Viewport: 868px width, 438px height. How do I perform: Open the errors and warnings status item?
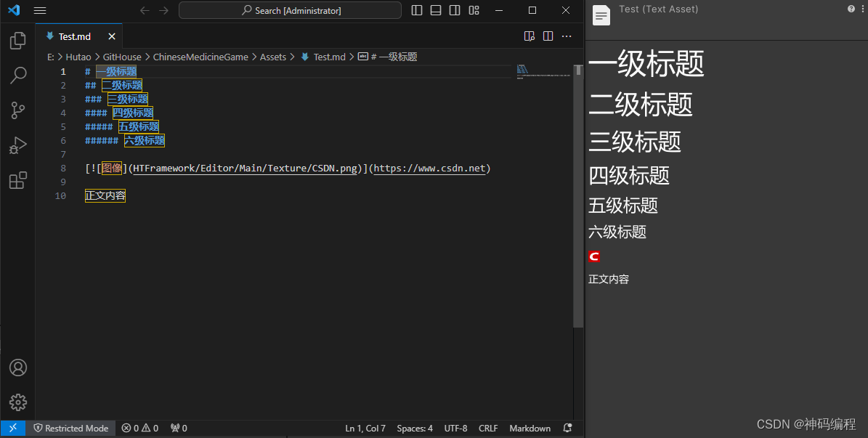pyautogui.click(x=140, y=428)
